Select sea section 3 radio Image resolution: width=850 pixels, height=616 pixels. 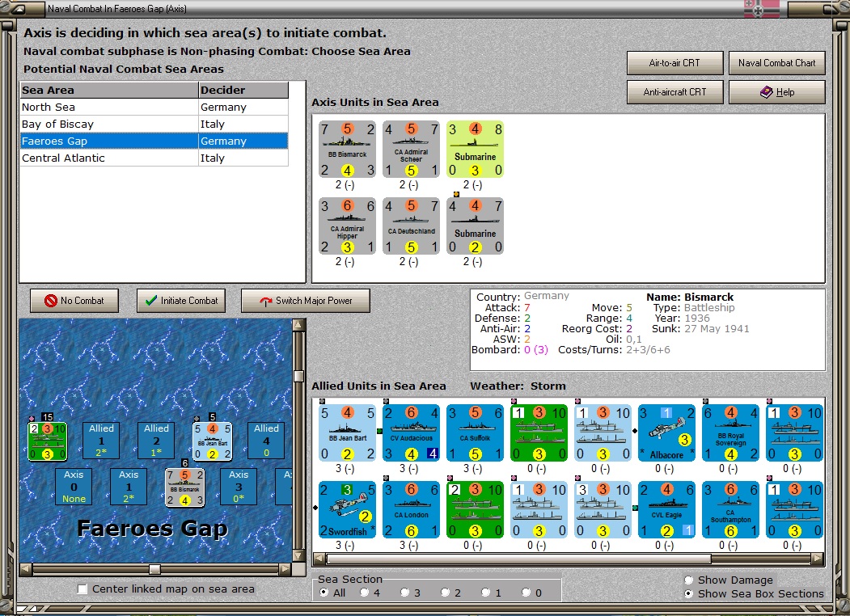pyautogui.click(x=405, y=593)
